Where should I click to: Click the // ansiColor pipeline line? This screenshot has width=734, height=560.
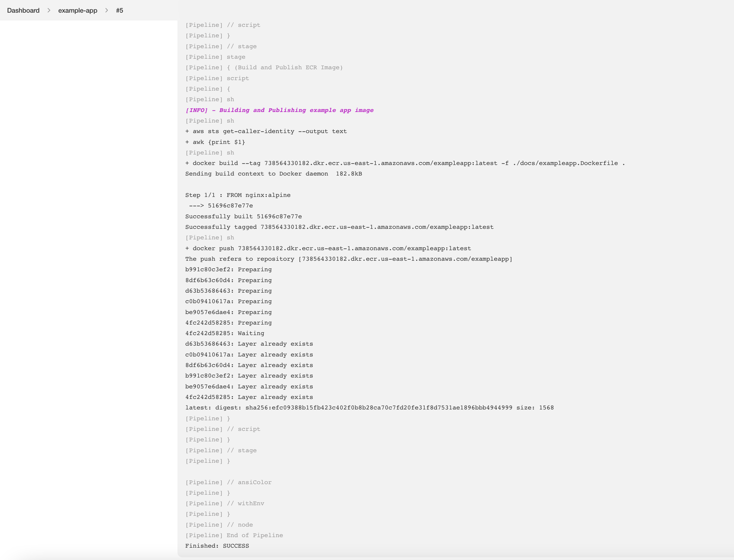(x=228, y=482)
